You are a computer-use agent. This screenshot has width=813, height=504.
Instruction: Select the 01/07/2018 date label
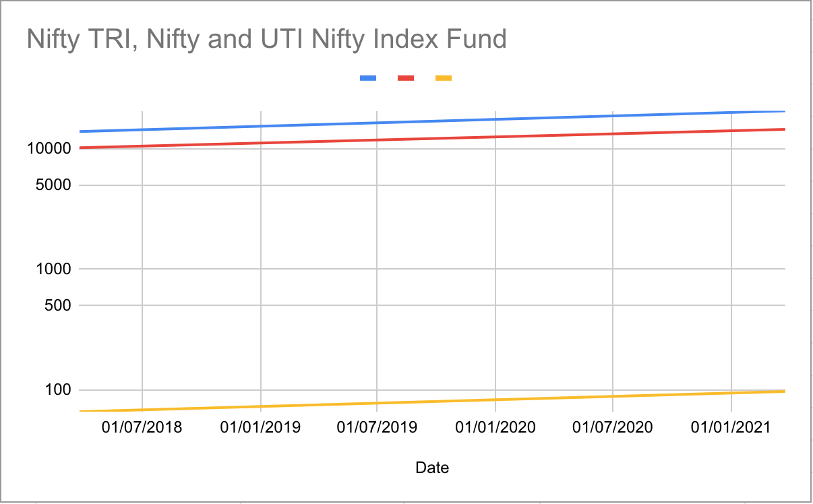pyautogui.click(x=142, y=428)
